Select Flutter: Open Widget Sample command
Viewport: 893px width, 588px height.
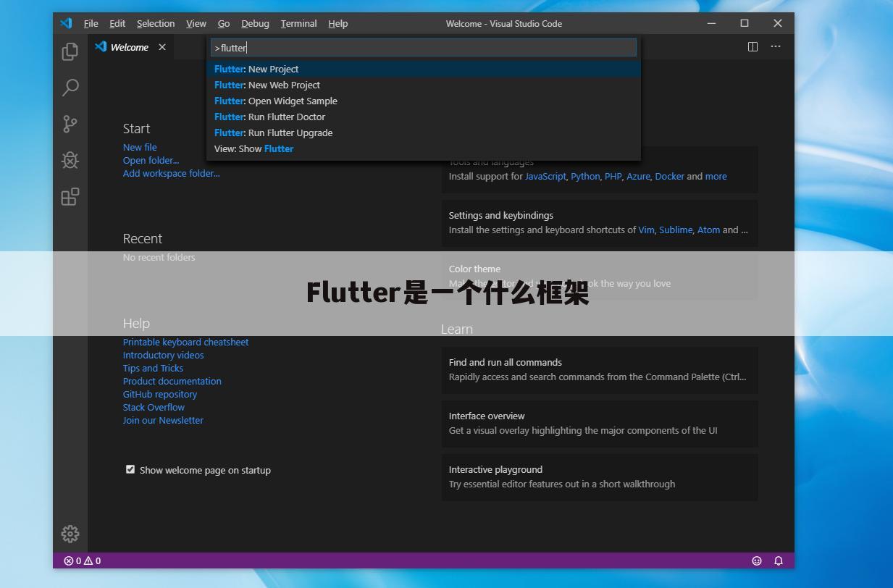point(424,101)
